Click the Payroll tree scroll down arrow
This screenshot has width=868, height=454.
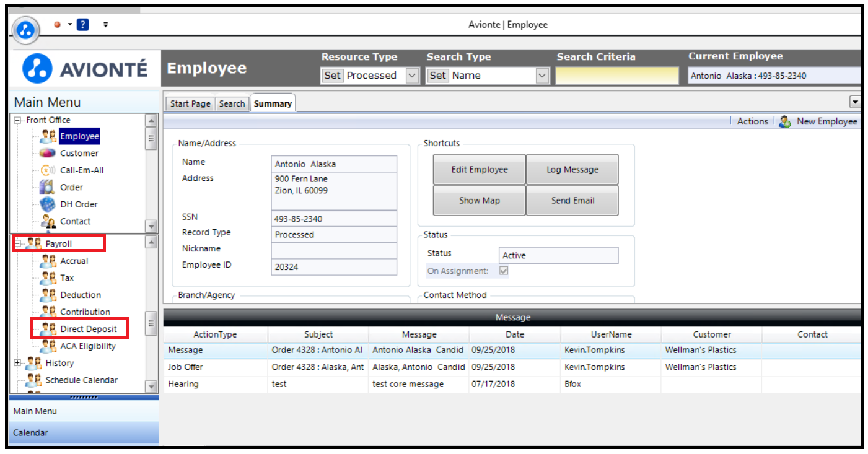(151, 386)
